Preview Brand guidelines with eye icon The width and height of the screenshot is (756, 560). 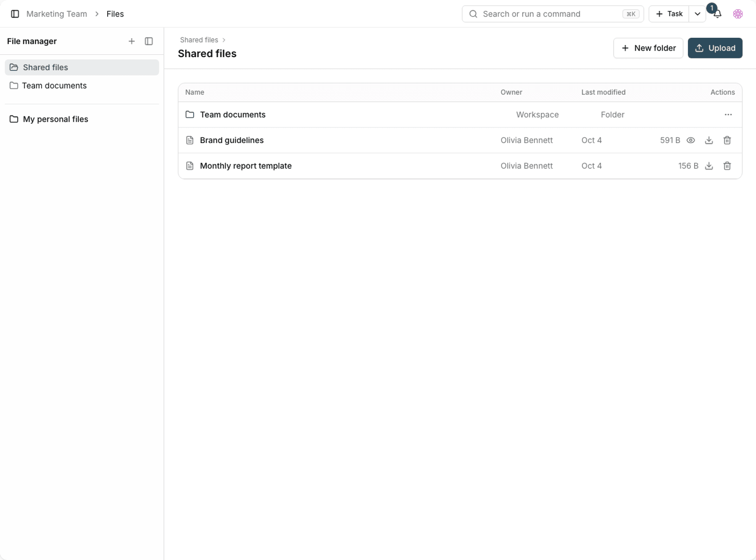691,140
